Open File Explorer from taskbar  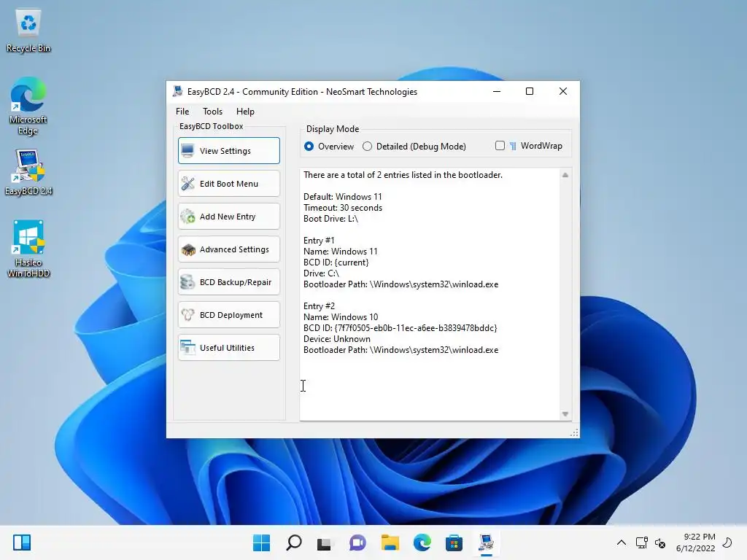click(390, 542)
